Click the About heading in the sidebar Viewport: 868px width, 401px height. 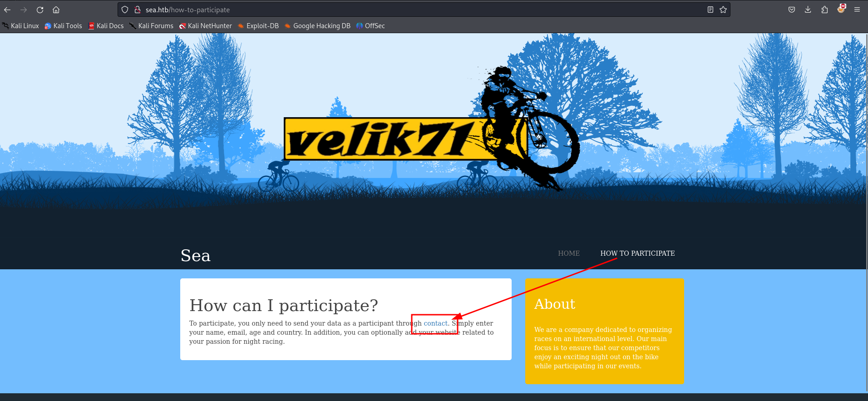coord(555,304)
